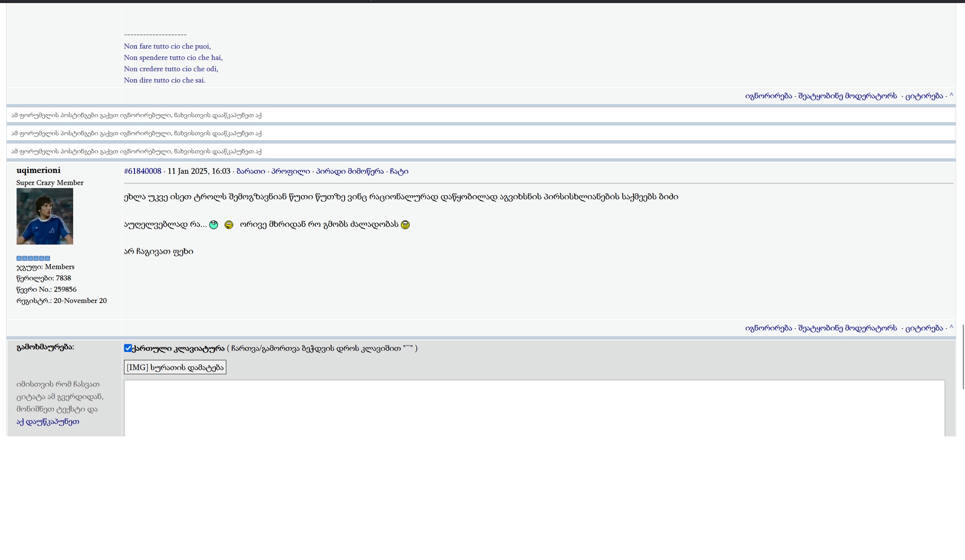Click the [IMG] სურათის დამატება button
Viewport: 965px width, 560px height.
175,367
